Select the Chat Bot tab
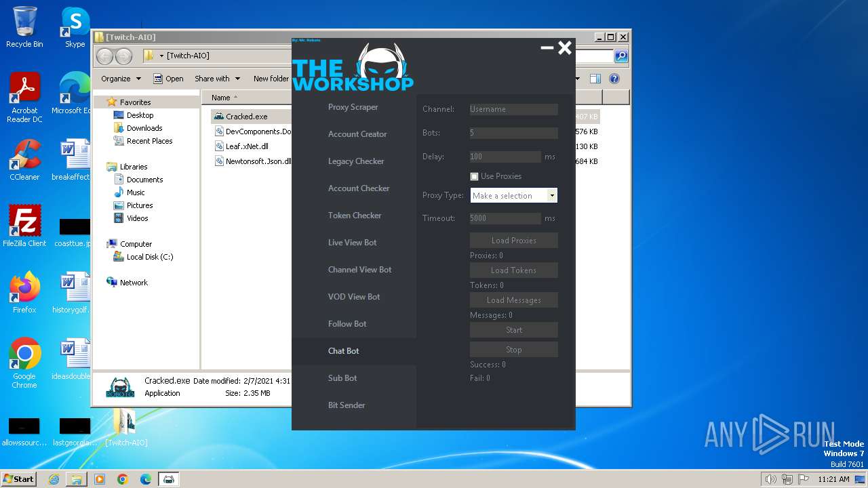This screenshot has height=488, width=868. coord(354,351)
